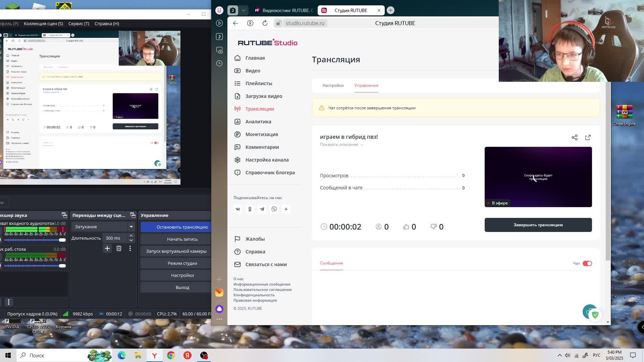Viewport: 644px width, 362px height.
Task: Open Справка menu in OBS
Action: tap(107, 23)
